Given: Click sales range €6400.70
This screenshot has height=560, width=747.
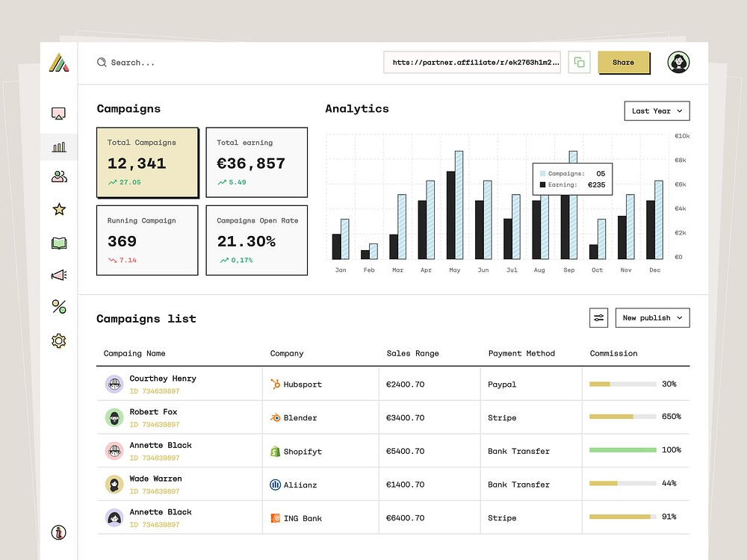Looking at the screenshot, I should click(406, 517).
